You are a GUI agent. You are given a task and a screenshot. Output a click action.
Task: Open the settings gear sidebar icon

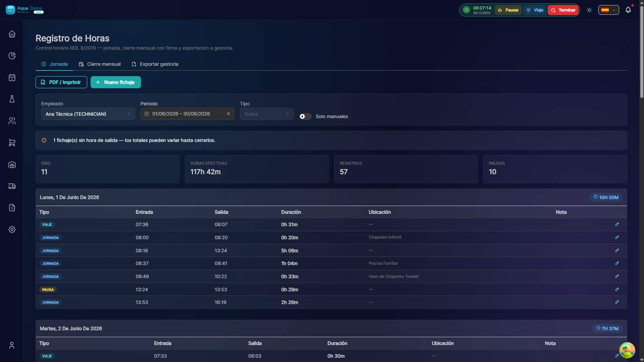pos(12,229)
